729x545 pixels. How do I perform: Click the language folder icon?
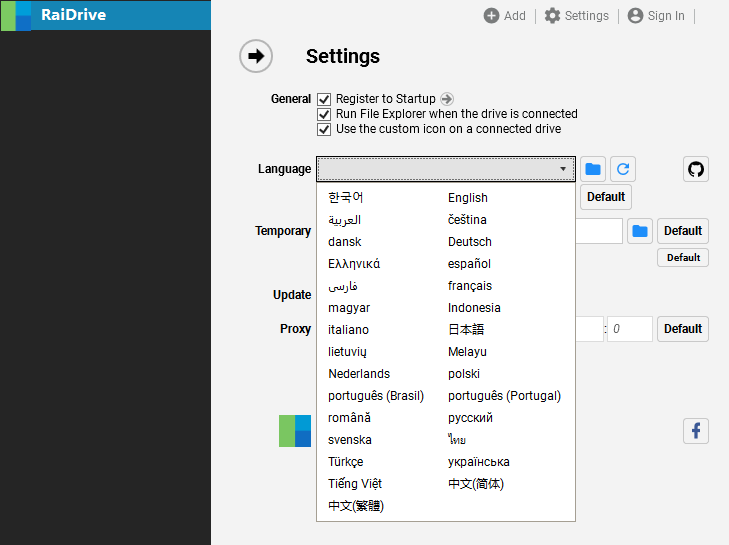click(593, 169)
